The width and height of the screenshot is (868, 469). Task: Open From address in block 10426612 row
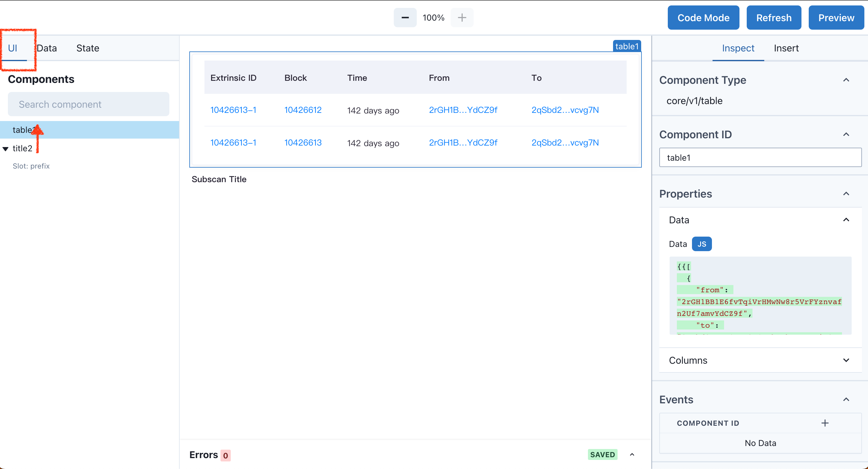pyautogui.click(x=463, y=110)
